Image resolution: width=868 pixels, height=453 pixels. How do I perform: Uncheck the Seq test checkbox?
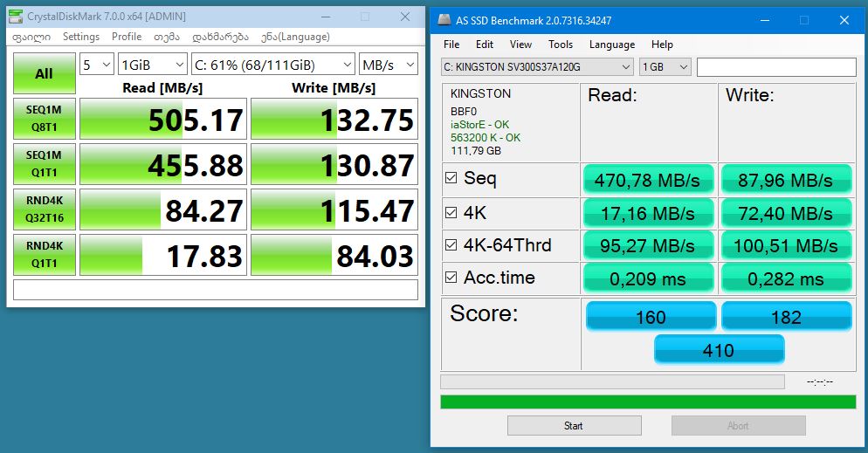tap(451, 177)
